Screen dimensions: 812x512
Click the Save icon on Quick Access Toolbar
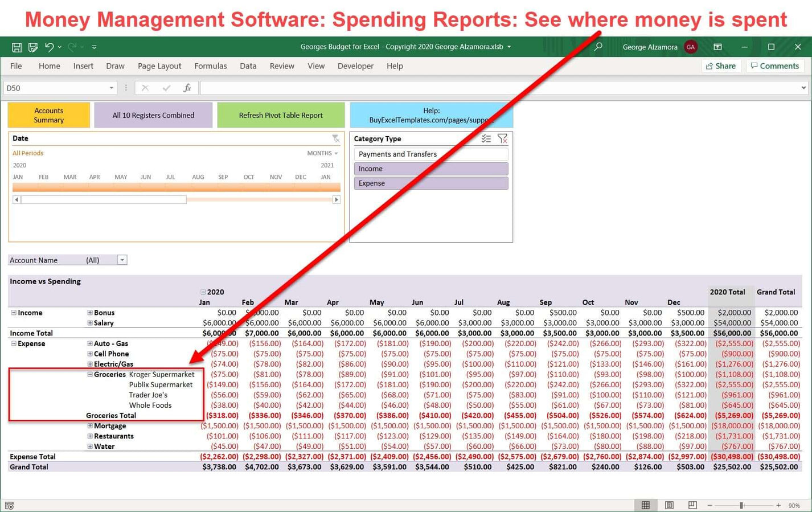(17, 47)
